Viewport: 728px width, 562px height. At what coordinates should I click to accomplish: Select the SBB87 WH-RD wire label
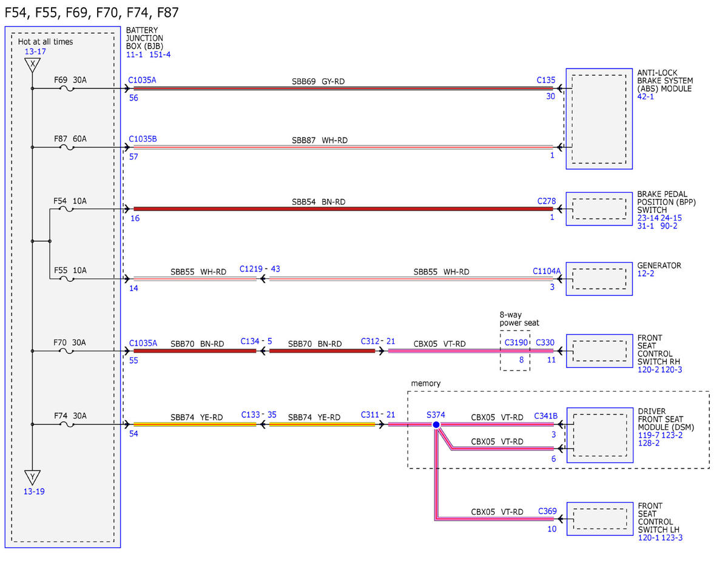click(320, 140)
